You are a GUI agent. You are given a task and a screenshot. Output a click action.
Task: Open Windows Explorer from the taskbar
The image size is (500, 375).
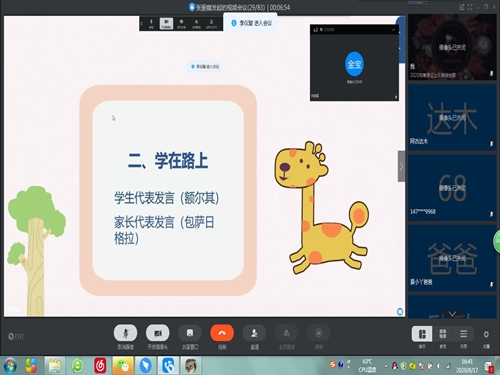click(x=55, y=366)
